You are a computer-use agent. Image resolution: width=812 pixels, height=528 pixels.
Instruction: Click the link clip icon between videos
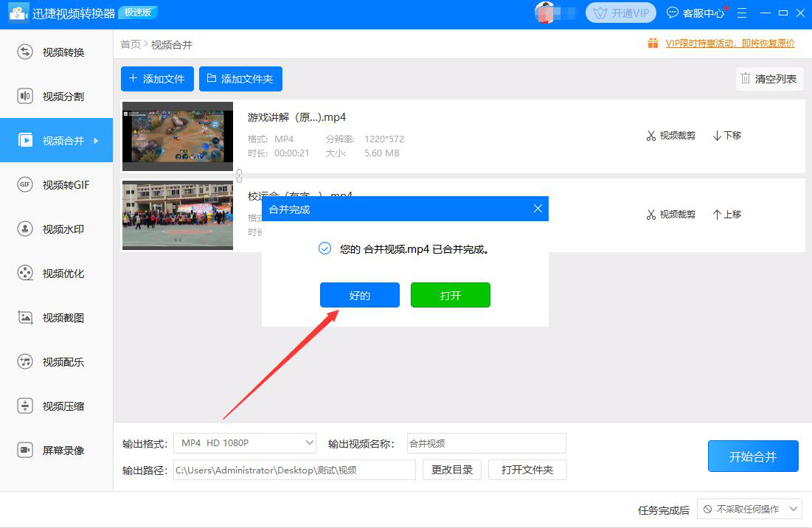pyautogui.click(x=239, y=176)
